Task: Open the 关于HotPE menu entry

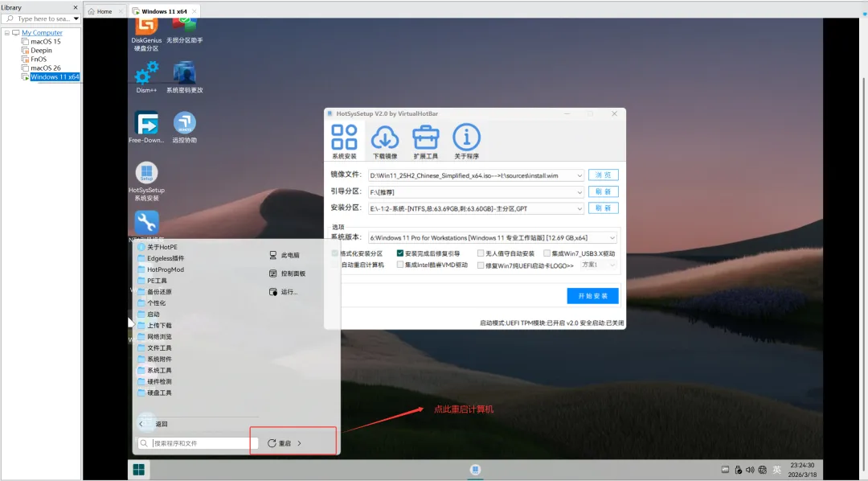Action: coord(158,247)
